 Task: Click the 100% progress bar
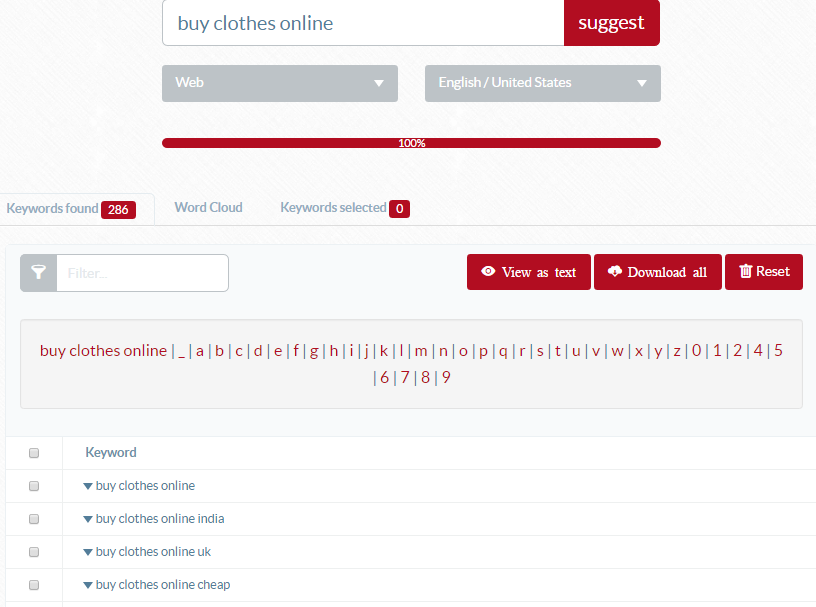[411, 143]
